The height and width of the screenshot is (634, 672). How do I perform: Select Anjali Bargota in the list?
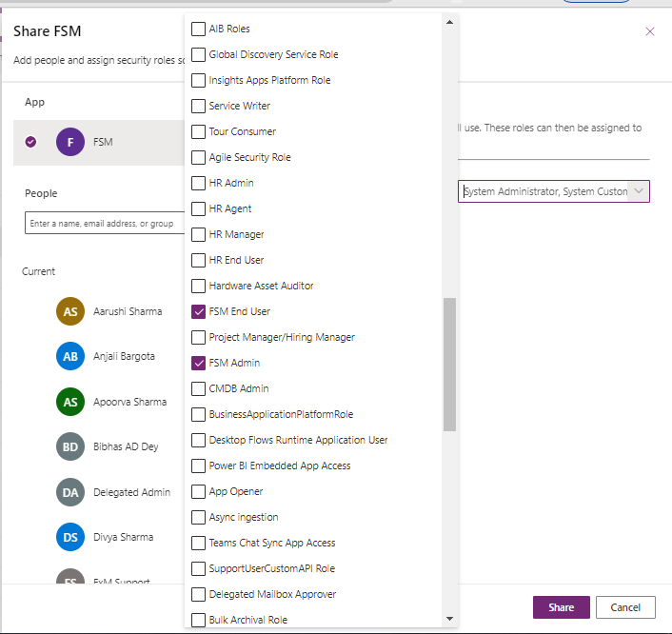point(124,356)
